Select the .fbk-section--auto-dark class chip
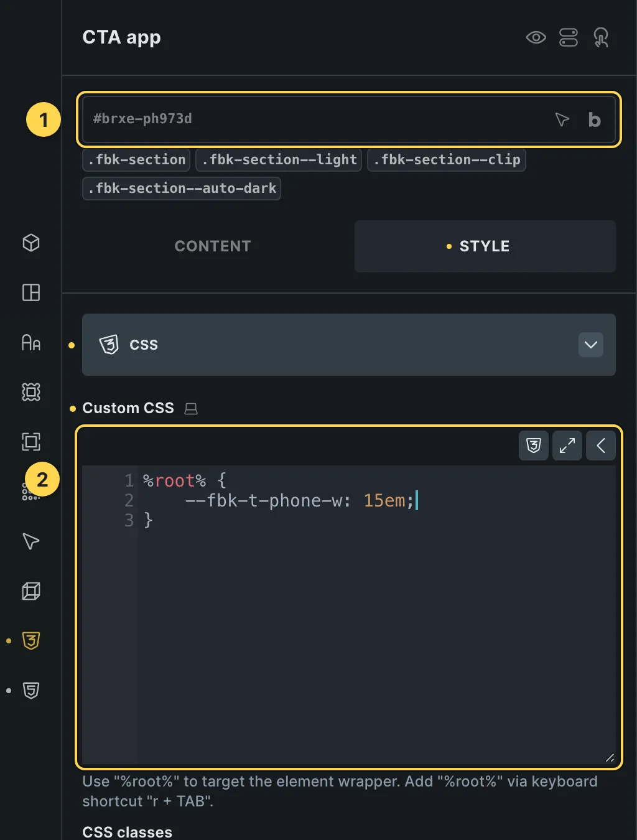Screen dimensions: 637x840 coord(182,189)
